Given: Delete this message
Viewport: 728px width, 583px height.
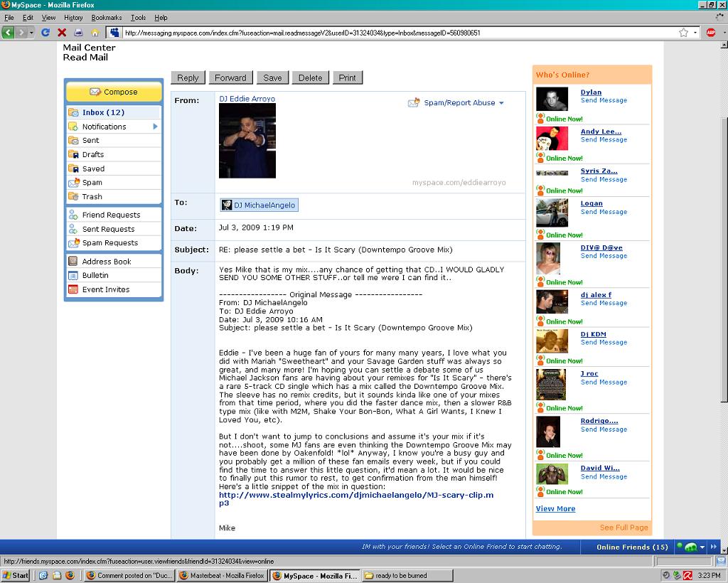Looking at the screenshot, I should coord(310,78).
